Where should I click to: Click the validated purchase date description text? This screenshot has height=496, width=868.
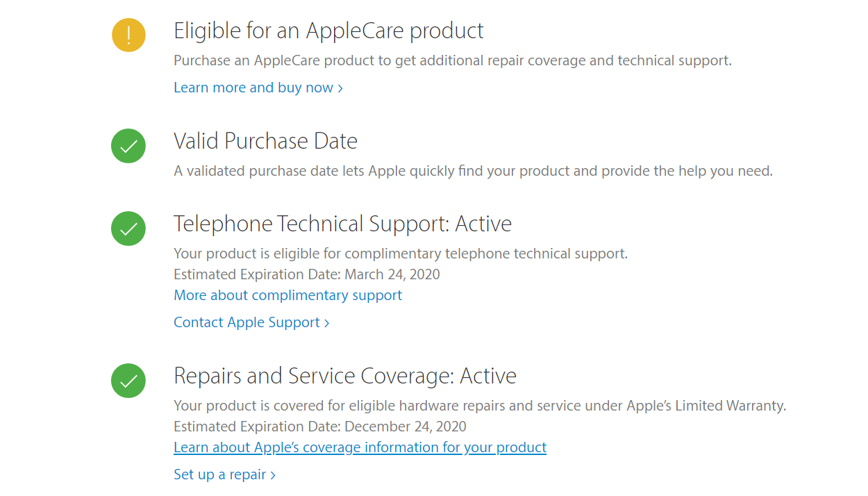[472, 171]
